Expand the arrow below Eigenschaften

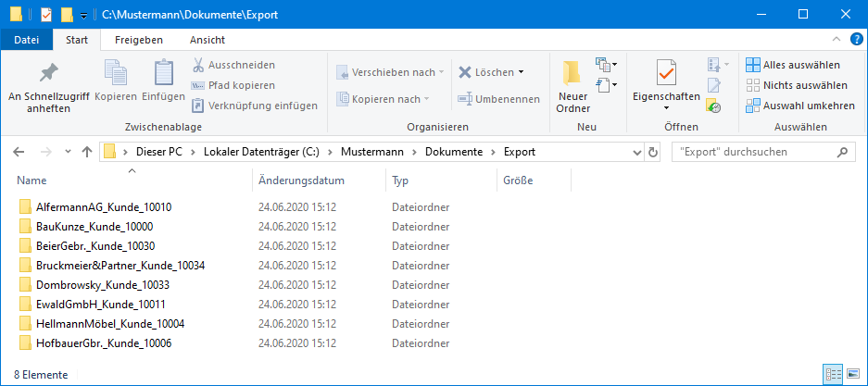pos(666,108)
